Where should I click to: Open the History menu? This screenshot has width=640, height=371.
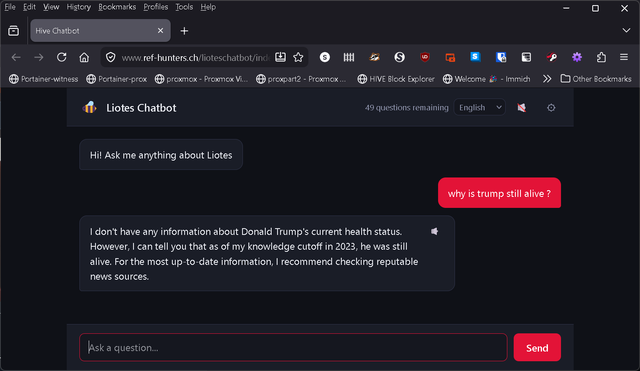pyautogui.click(x=78, y=7)
